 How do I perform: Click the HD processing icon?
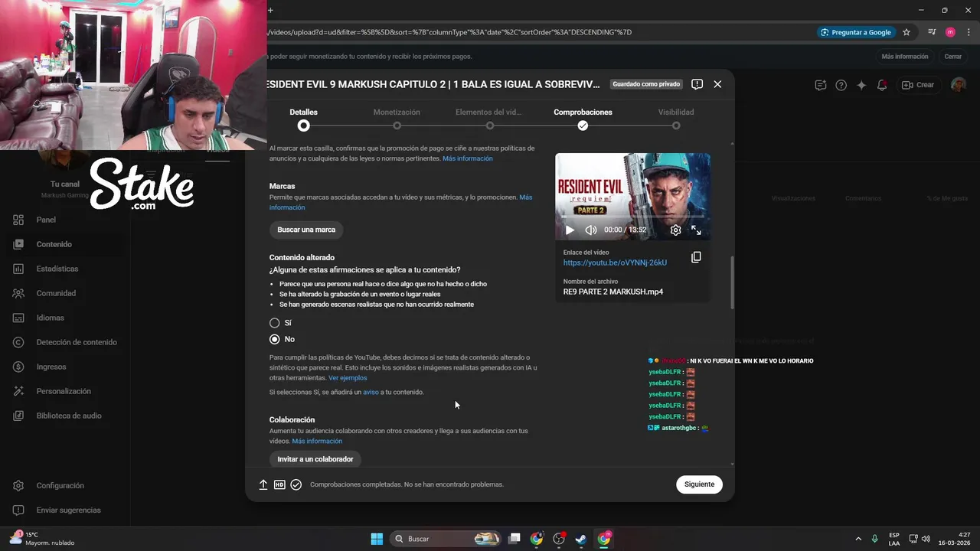click(279, 484)
